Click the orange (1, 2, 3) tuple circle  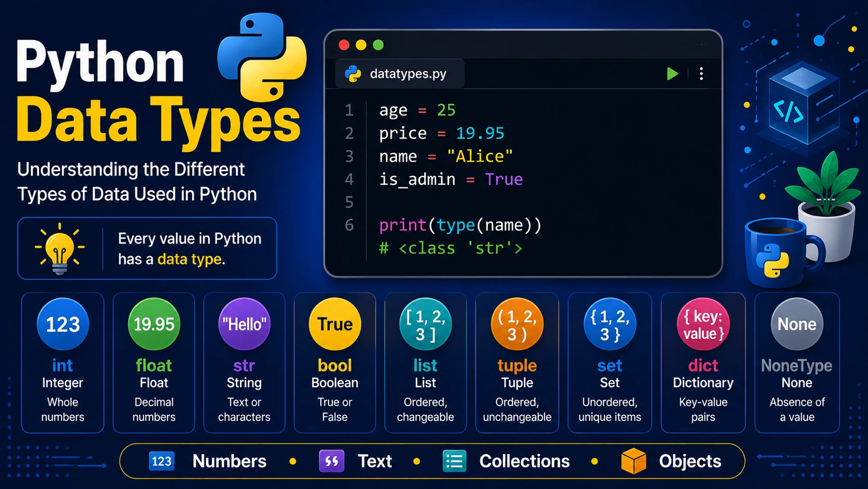(x=517, y=324)
